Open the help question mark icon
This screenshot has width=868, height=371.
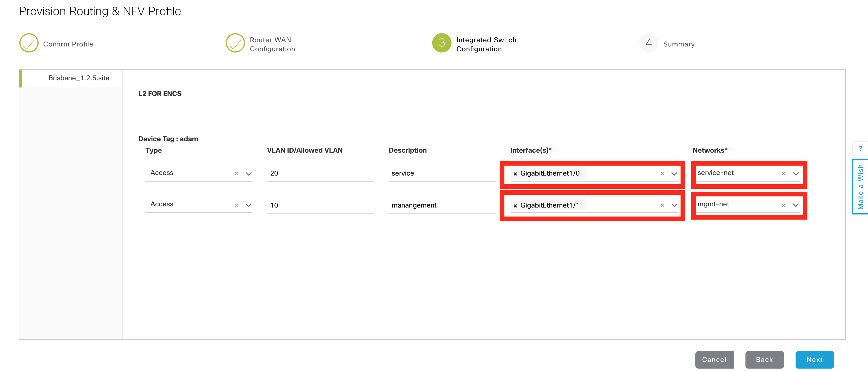(860, 148)
